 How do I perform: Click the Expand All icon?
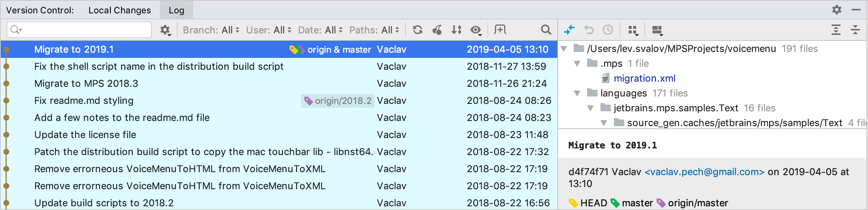(836, 30)
